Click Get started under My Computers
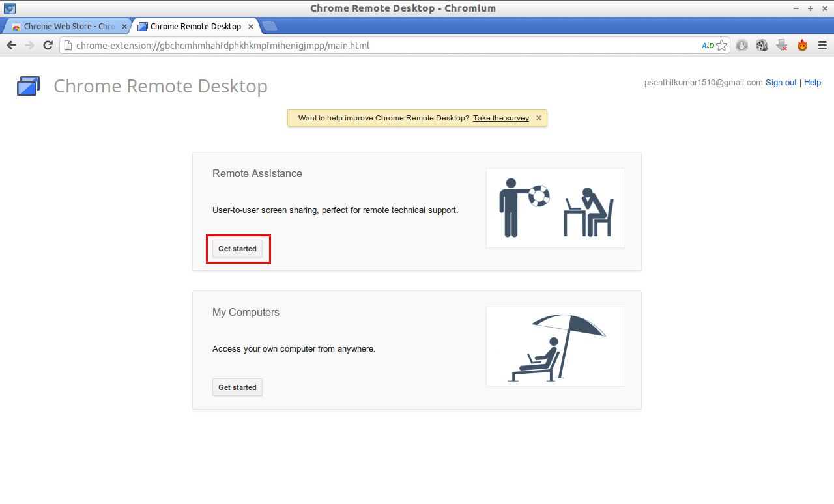This screenshot has height=504, width=834. click(237, 387)
